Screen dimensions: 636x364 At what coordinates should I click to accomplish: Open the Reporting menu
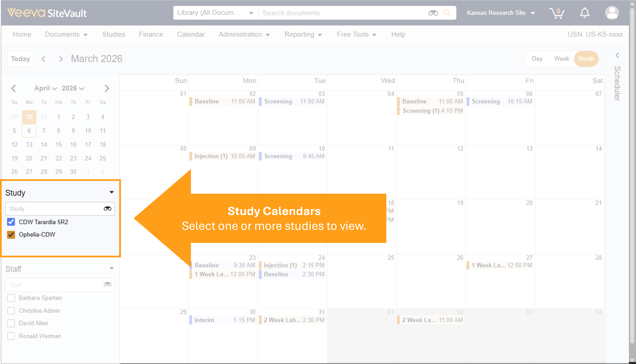coord(303,34)
